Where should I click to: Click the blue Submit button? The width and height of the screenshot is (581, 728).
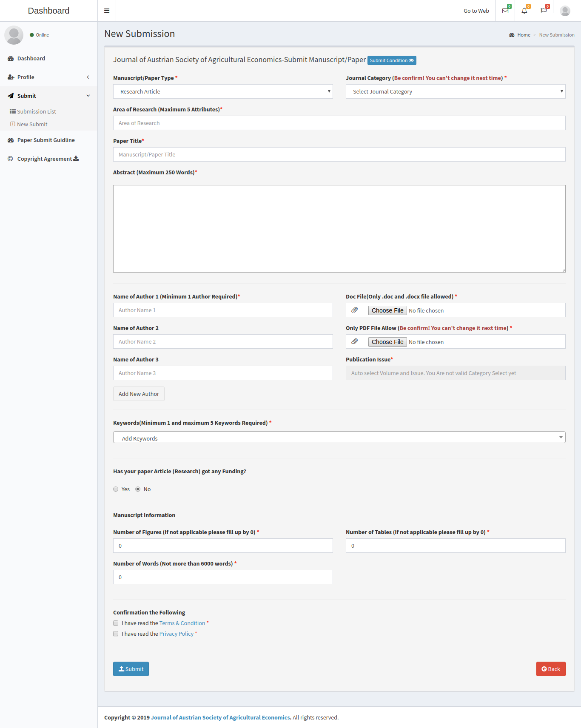click(x=131, y=669)
